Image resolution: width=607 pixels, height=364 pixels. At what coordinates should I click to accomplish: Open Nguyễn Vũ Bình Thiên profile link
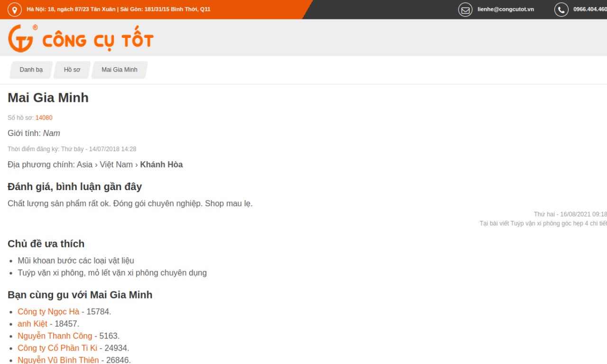tap(58, 360)
